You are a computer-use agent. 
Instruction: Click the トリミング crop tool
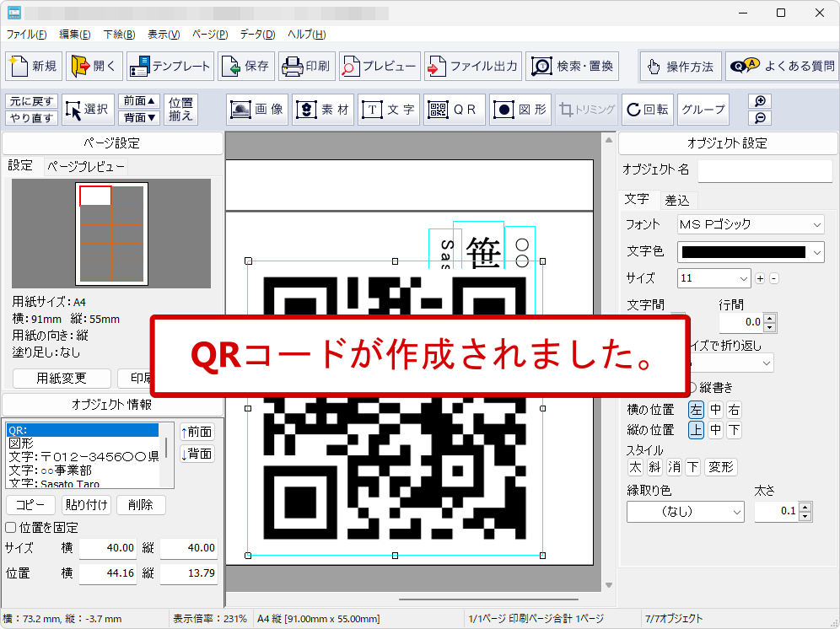click(587, 110)
